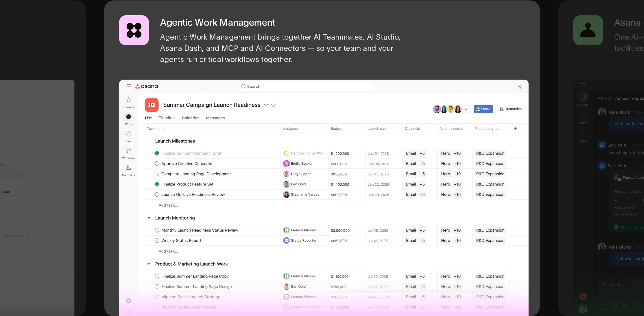Click Add task under Launch Monitoring
The image size is (644, 316).
pos(168,251)
